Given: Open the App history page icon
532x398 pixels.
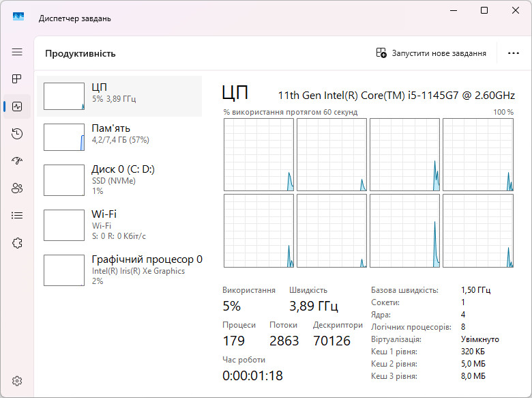Looking at the screenshot, I should click(17, 133).
